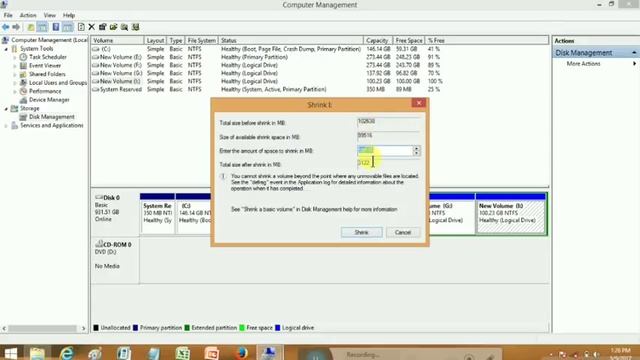The width and height of the screenshot is (640, 360).
Task: Open the View menu
Action: [x=50, y=15]
